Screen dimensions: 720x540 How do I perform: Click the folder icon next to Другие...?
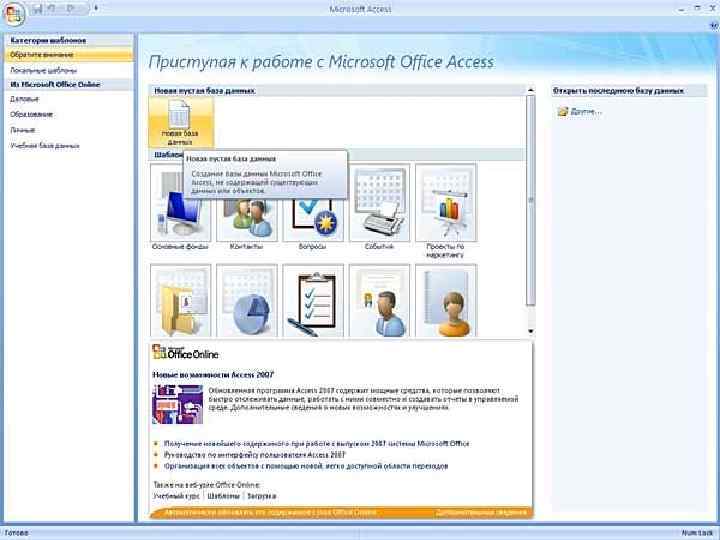click(563, 112)
